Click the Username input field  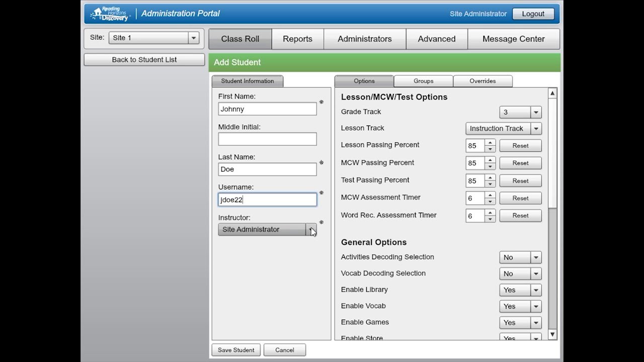click(x=267, y=200)
